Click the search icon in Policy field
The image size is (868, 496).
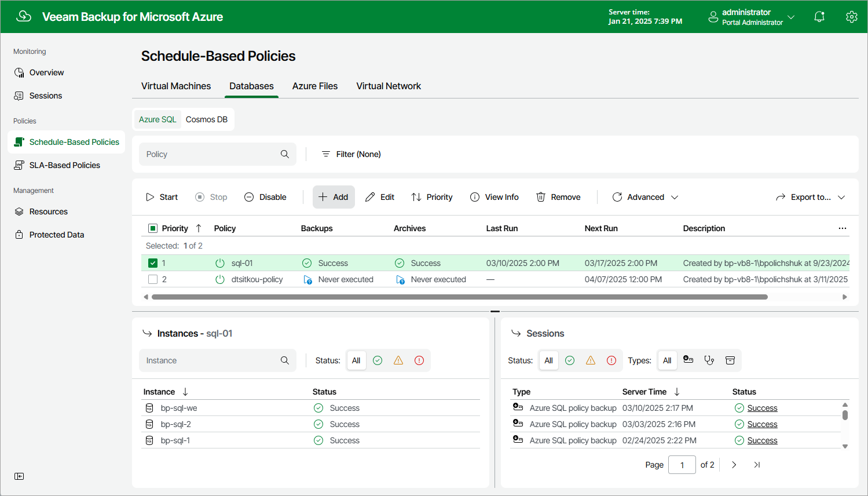(x=285, y=154)
